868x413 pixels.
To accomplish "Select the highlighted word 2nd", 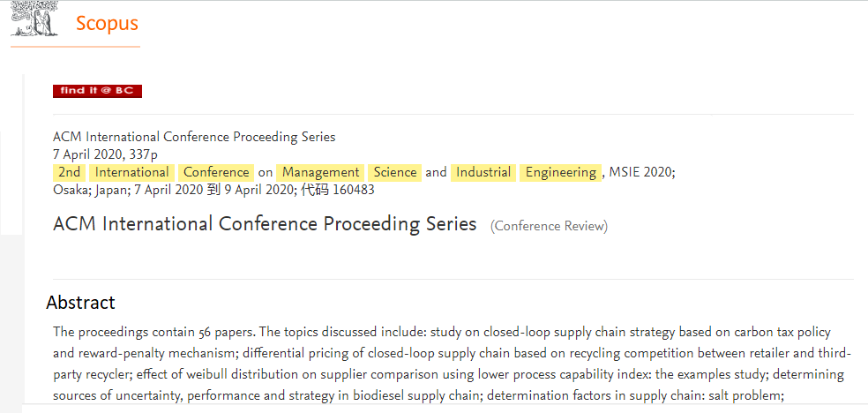I will point(69,173).
